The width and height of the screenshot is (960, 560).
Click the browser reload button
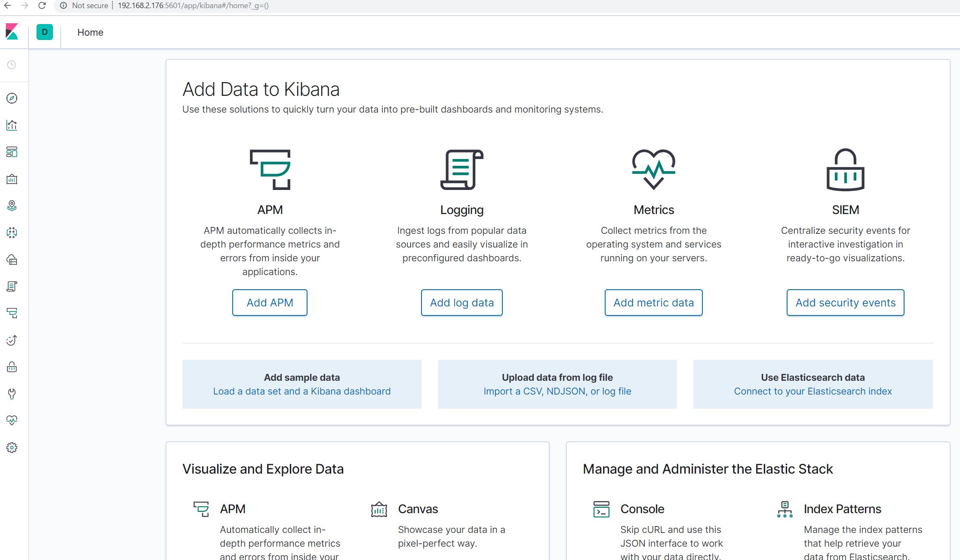tap(42, 6)
